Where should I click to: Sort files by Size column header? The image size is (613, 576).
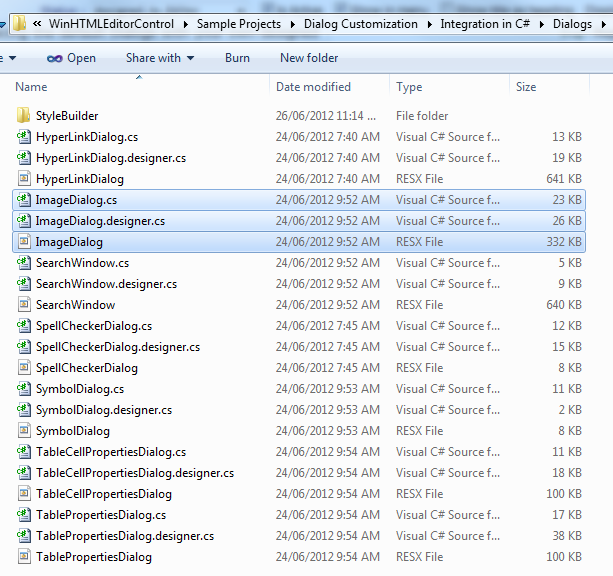point(526,88)
